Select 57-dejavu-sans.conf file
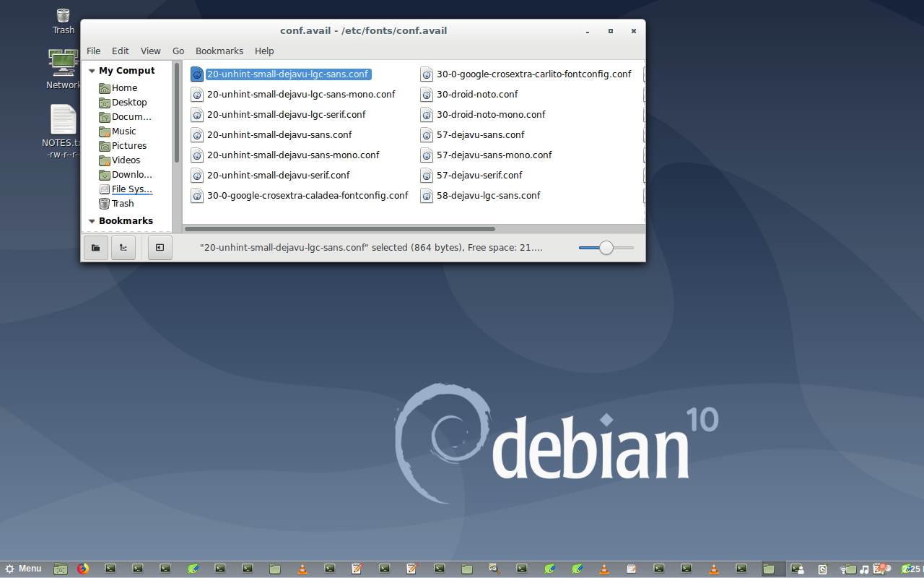This screenshot has width=924, height=578. (472, 134)
